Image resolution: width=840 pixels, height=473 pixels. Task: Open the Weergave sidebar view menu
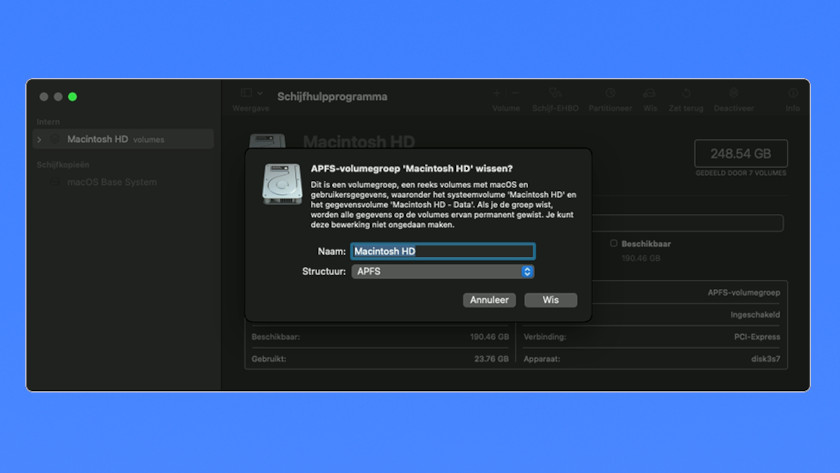coord(251,93)
